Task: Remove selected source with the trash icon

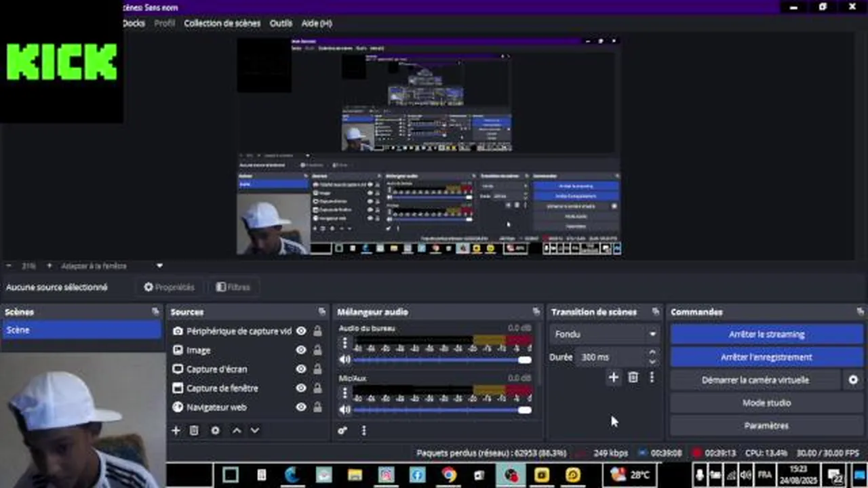Action: [194, 430]
